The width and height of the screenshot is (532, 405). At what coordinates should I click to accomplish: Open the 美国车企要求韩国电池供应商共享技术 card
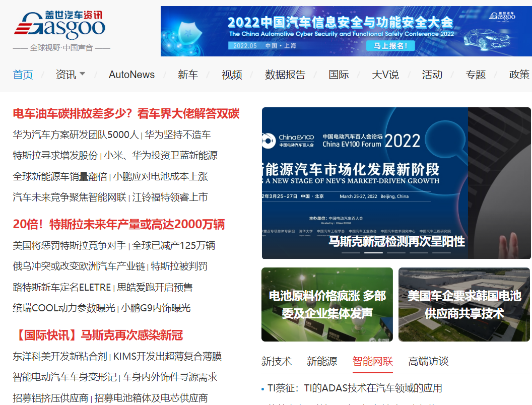click(464, 305)
